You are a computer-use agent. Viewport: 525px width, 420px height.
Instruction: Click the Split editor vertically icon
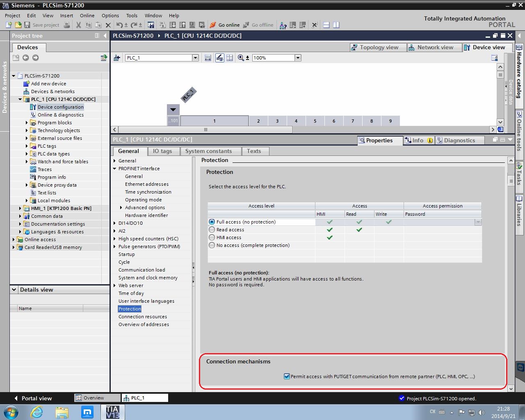click(x=336, y=25)
